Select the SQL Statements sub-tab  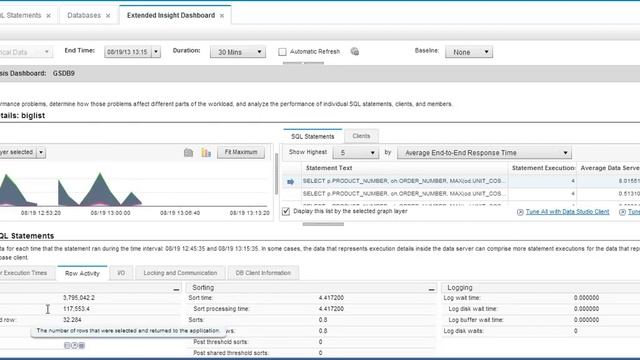point(313,136)
